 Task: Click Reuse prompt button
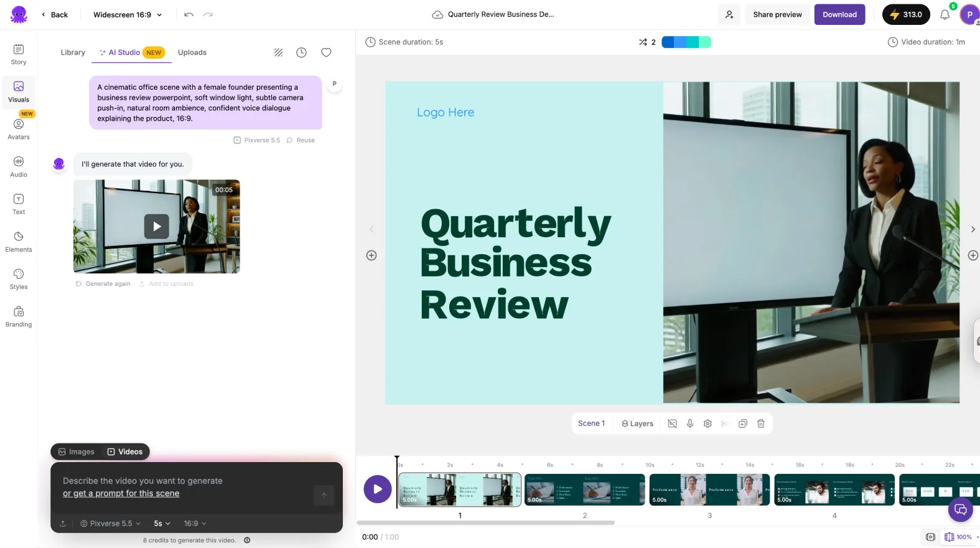pos(301,140)
